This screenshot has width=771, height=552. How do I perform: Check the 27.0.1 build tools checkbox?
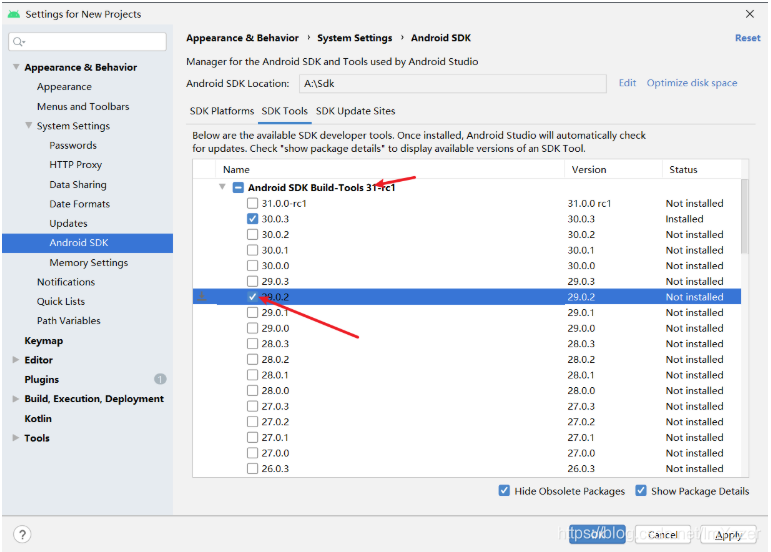tap(252, 437)
